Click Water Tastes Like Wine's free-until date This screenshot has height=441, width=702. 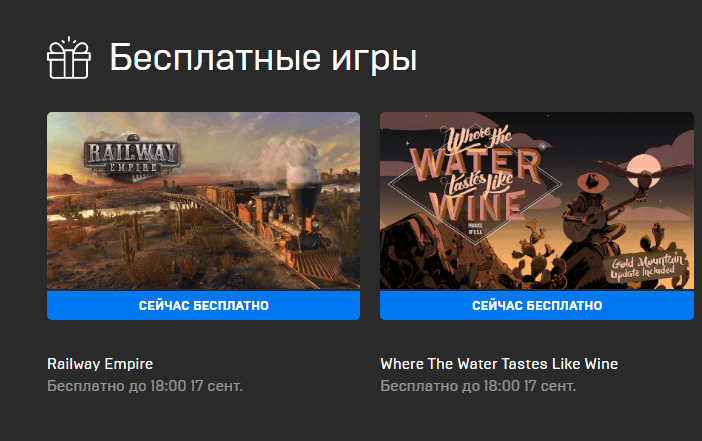click(478, 386)
